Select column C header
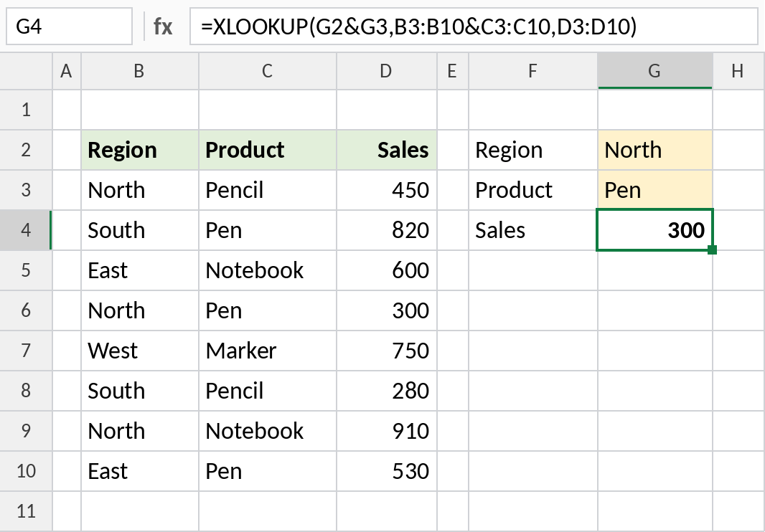The image size is (765, 532). pyautogui.click(x=268, y=71)
